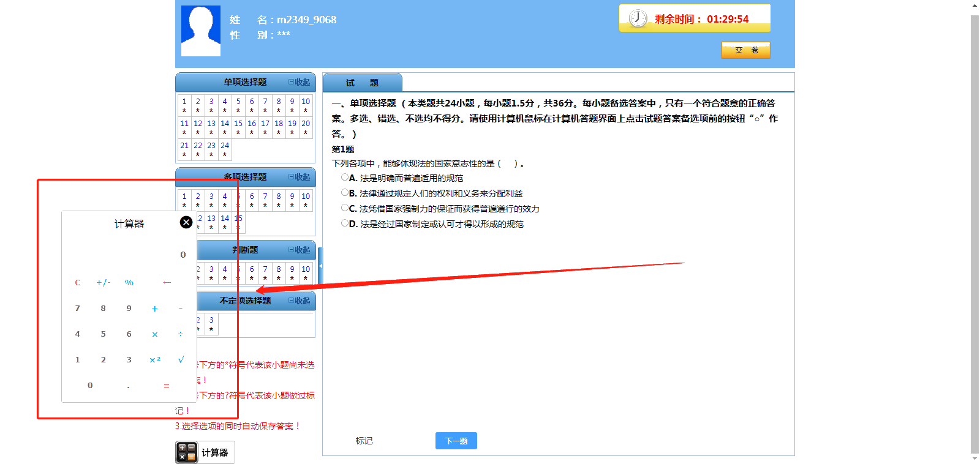
Task: Collapse the 判断题 section
Action: tap(300, 250)
